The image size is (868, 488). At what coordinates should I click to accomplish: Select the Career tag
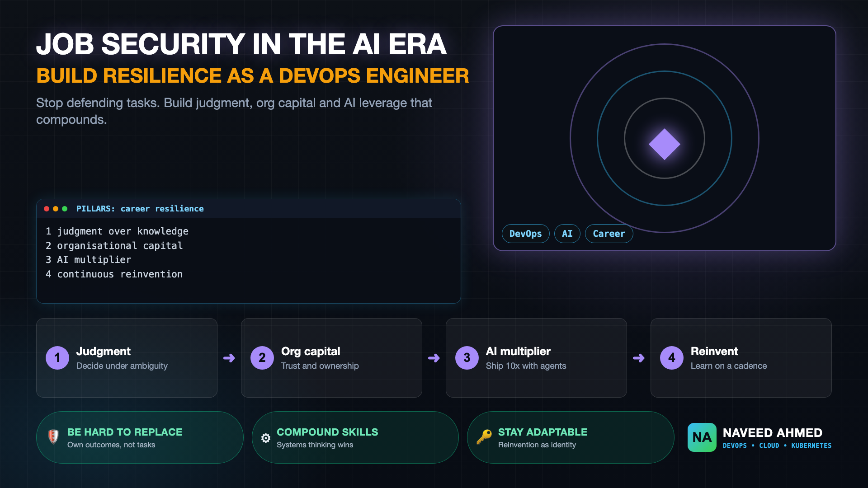pyautogui.click(x=609, y=234)
